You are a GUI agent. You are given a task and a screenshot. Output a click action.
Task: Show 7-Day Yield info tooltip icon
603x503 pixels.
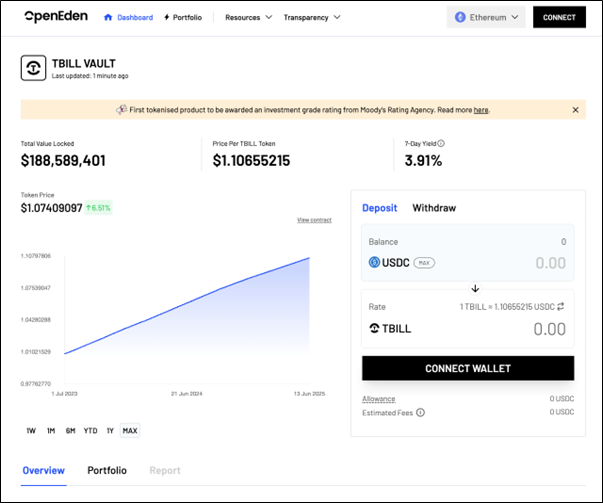tap(441, 143)
